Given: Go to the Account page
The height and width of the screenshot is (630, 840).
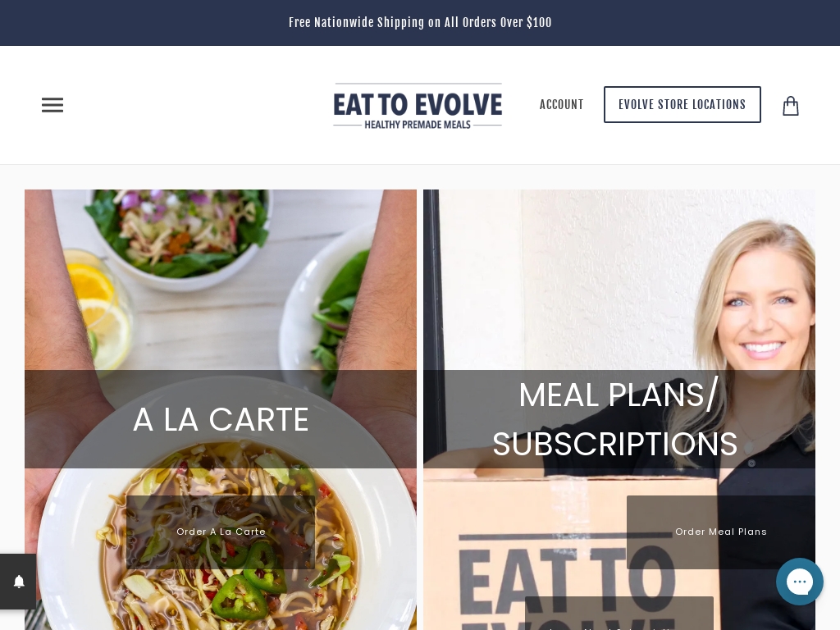Looking at the screenshot, I should (561, 104).
